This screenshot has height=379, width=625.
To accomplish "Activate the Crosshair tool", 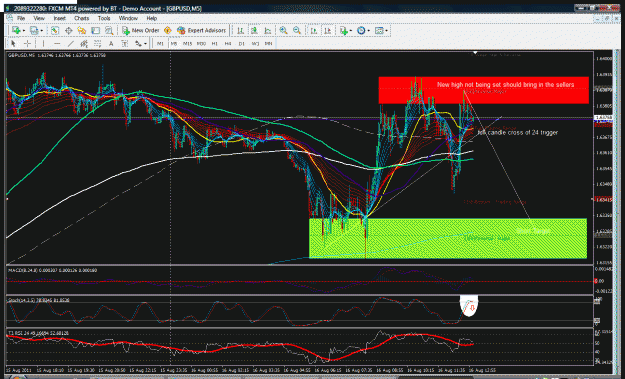I will (27, 43).
